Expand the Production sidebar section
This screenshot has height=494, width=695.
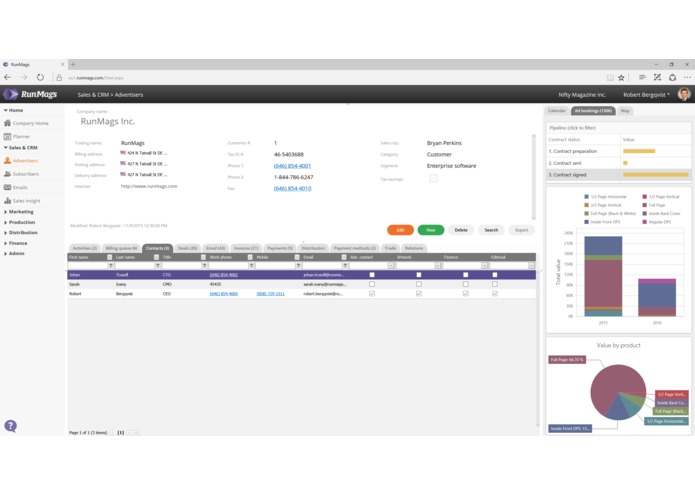click(6, 222)
